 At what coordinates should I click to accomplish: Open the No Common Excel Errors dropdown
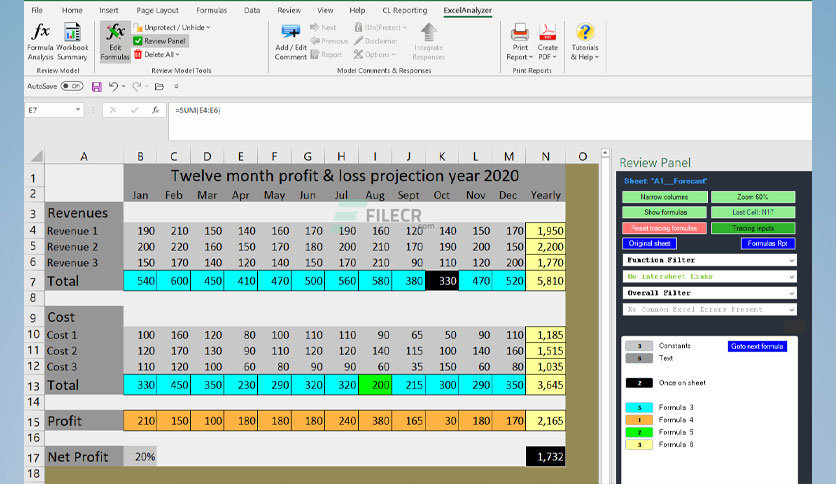[710, 310]
